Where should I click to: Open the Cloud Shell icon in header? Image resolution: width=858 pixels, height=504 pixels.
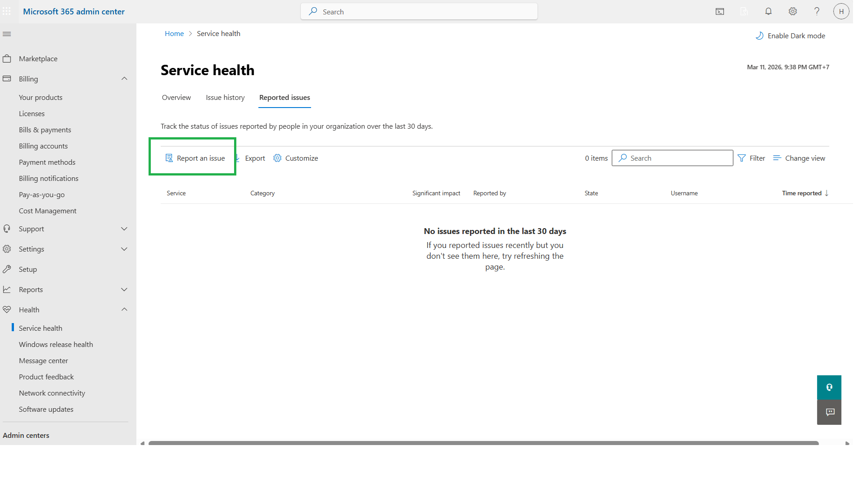(720, 12)
